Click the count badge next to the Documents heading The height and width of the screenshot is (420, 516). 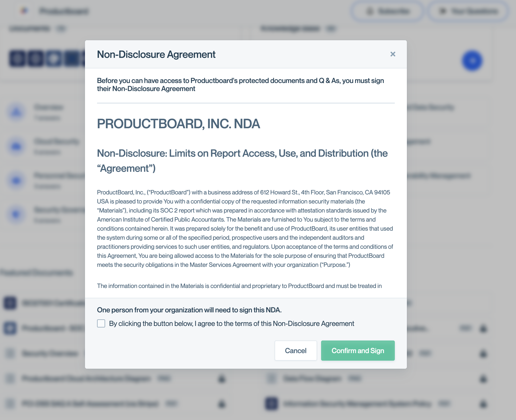click(61, 28)
